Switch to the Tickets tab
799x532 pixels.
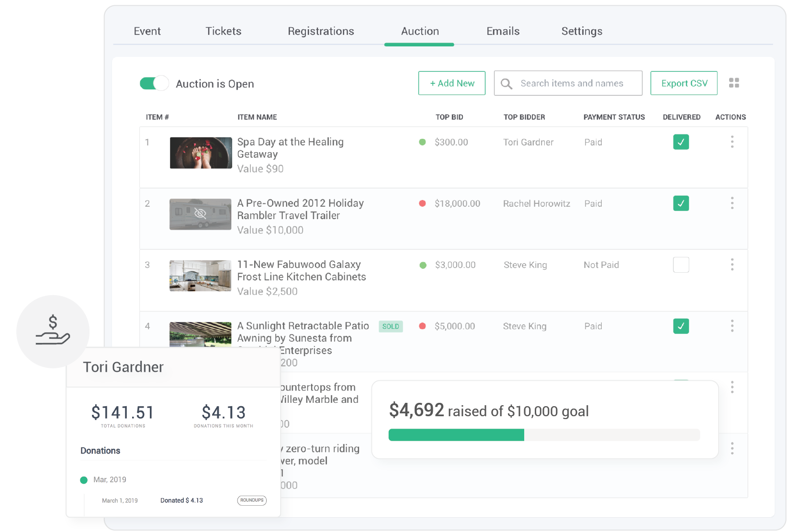(223, 31)
